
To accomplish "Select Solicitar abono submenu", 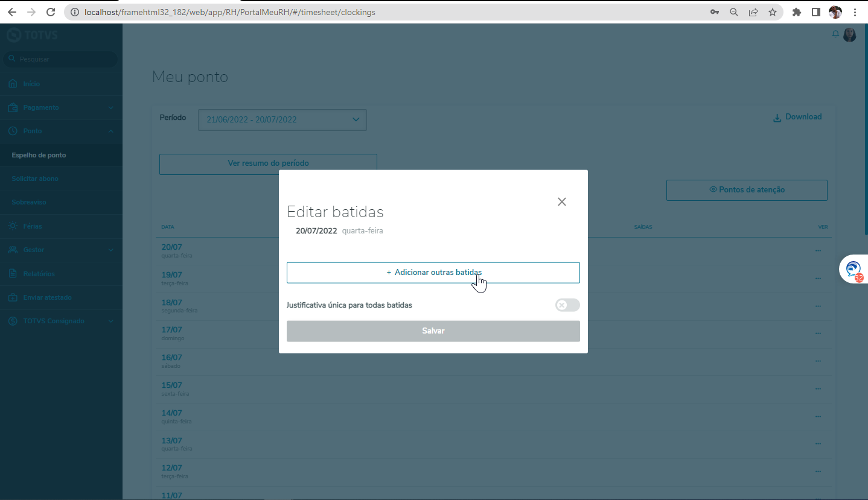I will [61, 179].
